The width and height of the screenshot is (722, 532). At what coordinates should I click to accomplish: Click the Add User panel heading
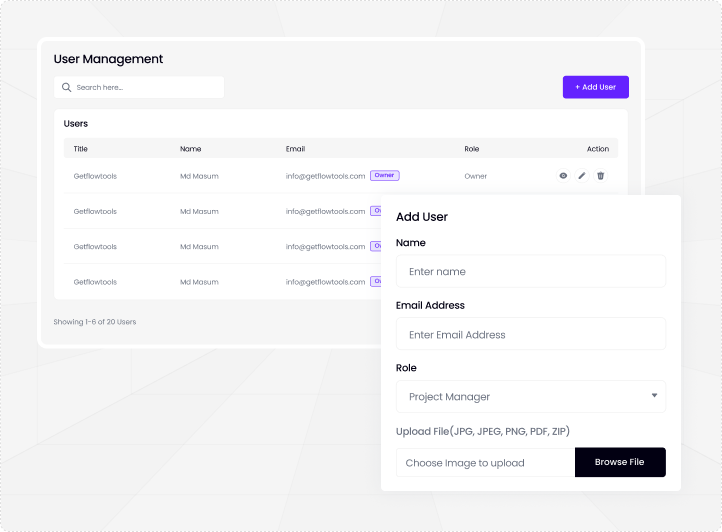tap(422, 216)
